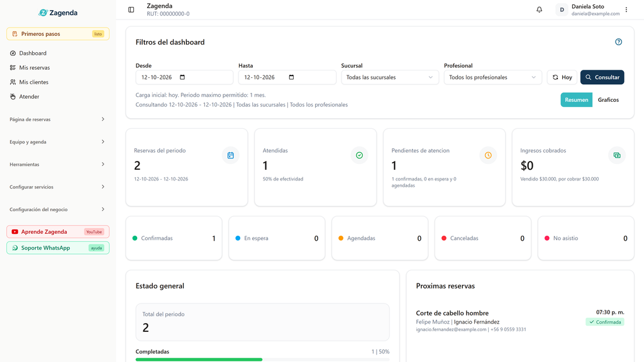Click the Completadas green progress bar
The image size is (644, 362).
[x=199, y=359]
